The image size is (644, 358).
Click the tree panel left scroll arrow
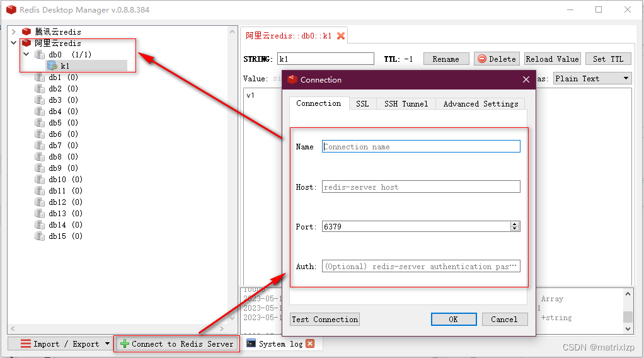tap(13, 328)
